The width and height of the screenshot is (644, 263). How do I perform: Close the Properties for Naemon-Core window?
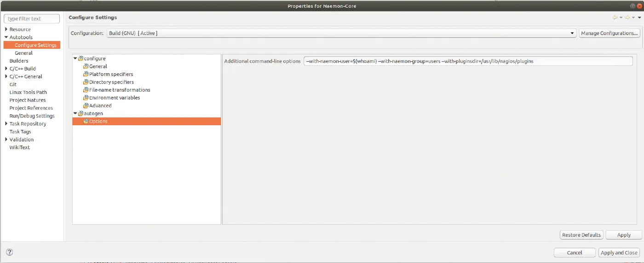pos(639,6)
